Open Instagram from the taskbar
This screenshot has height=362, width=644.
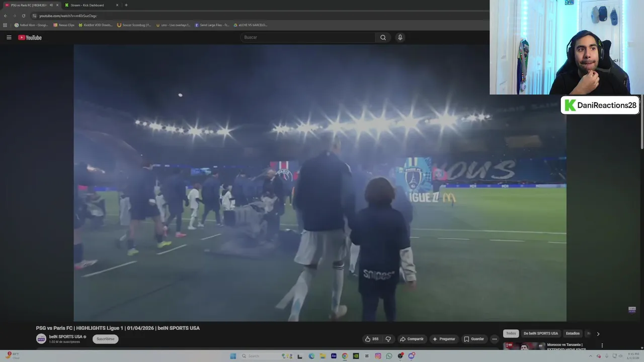coord(378,356)
